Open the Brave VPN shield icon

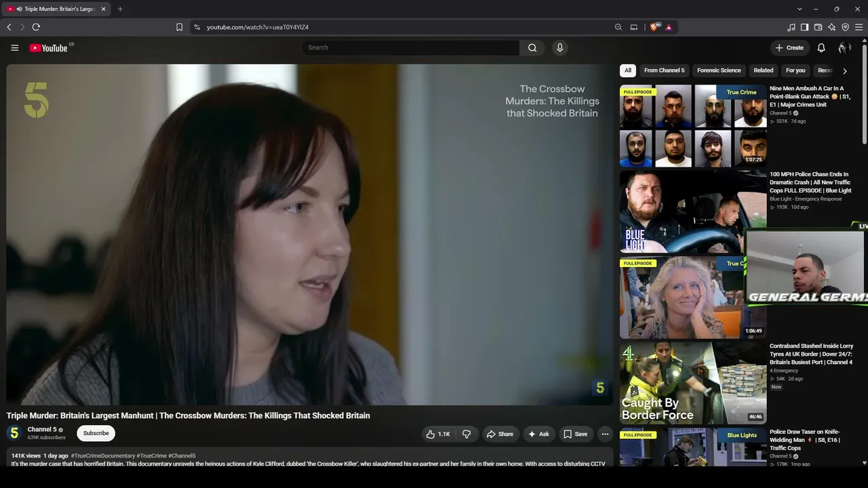[x=845, y=27]
